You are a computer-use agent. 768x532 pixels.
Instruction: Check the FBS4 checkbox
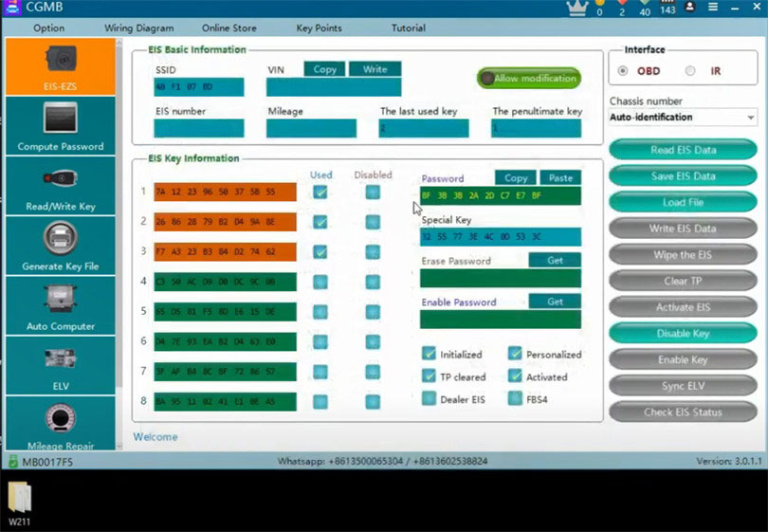coord(515,398)
